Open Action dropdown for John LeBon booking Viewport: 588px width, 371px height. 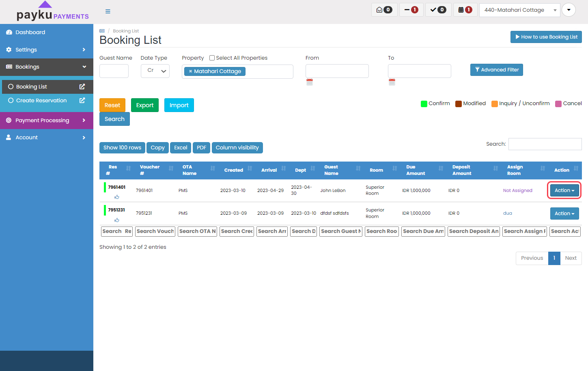coord(564,190)
